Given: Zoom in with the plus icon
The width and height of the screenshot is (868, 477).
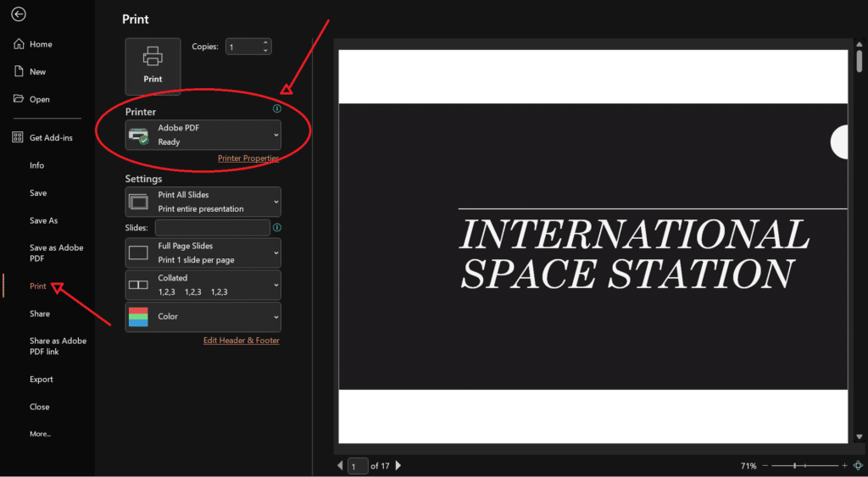Looking at the screenshot, I should point(845,466).
